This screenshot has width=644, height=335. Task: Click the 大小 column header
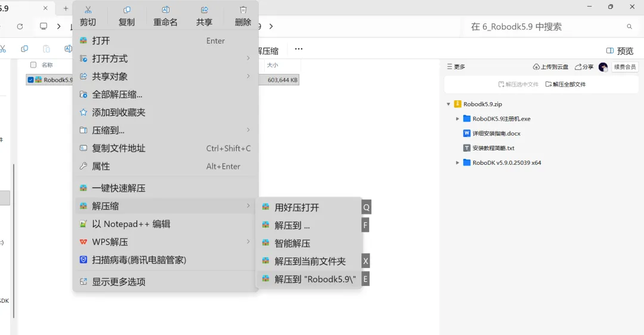pyautogui.click(x=273, y=65)
